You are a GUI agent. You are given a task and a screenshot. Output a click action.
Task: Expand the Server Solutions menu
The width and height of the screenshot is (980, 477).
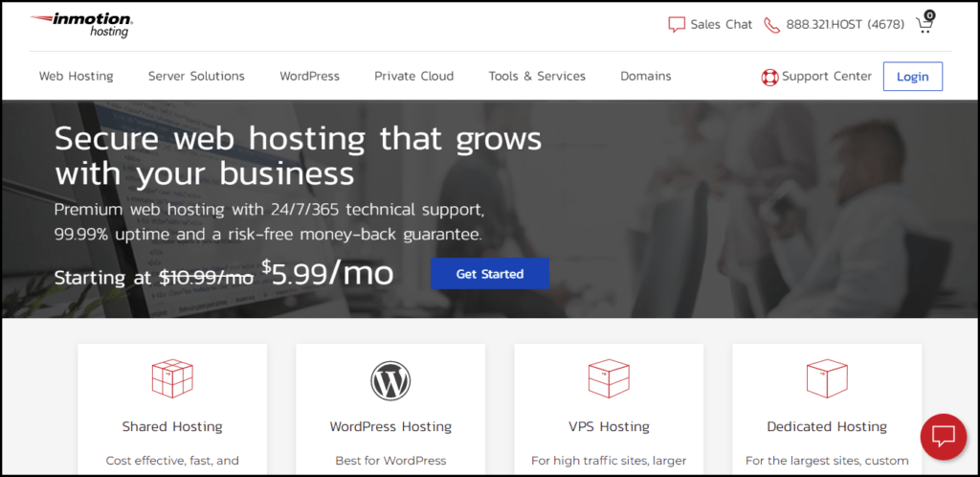(196, 77)
